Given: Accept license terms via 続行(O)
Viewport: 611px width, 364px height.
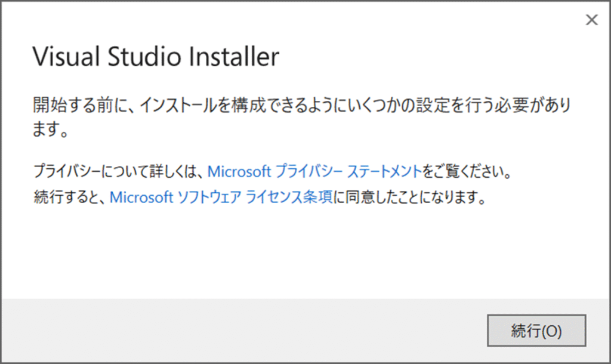Looking at the screenshot, I should pyautogui.click(x=536, y=331).
